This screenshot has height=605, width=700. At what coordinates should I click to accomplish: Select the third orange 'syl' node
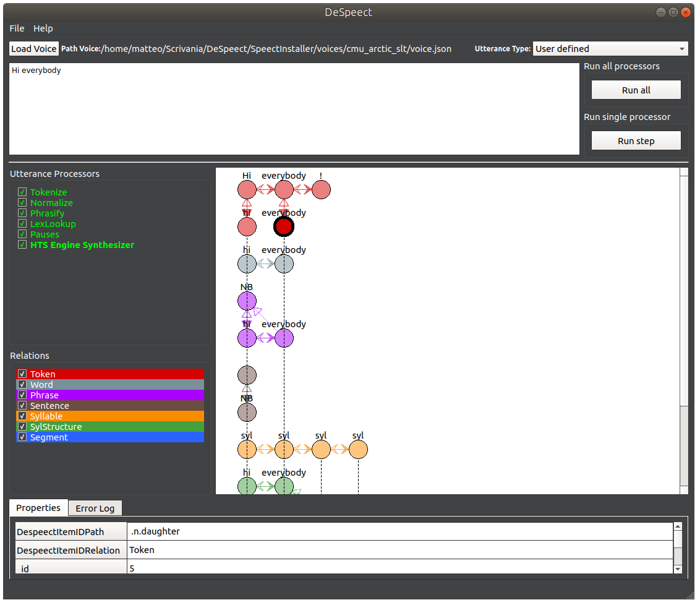[x=321, y=449]
